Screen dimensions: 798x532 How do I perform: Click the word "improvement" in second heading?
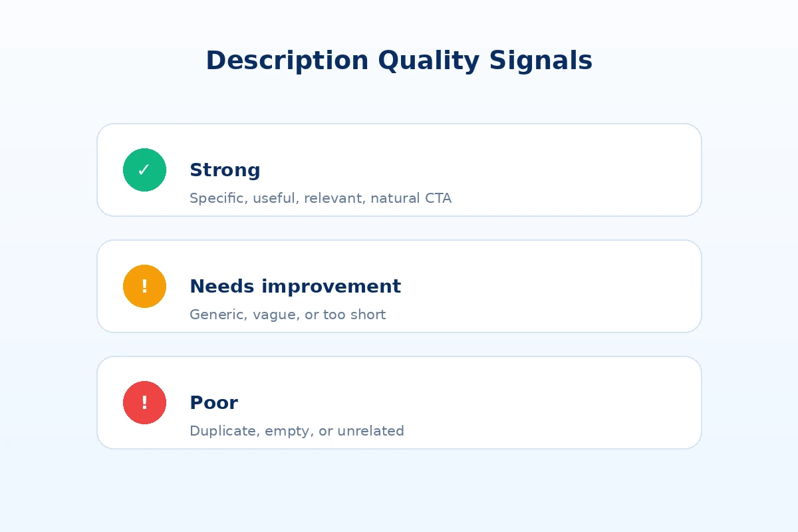pyautogui.click(x=331, y=287)
